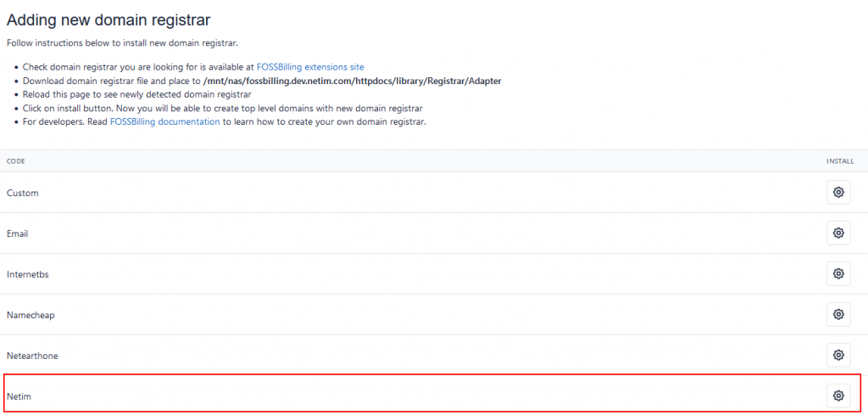
Task: Install the Email registrar via gear icon
Action: (x=838, y=233)
